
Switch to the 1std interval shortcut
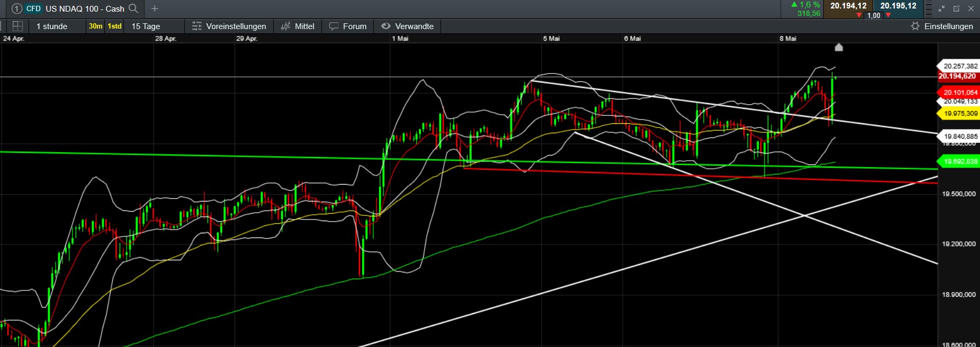click(114, 26)
